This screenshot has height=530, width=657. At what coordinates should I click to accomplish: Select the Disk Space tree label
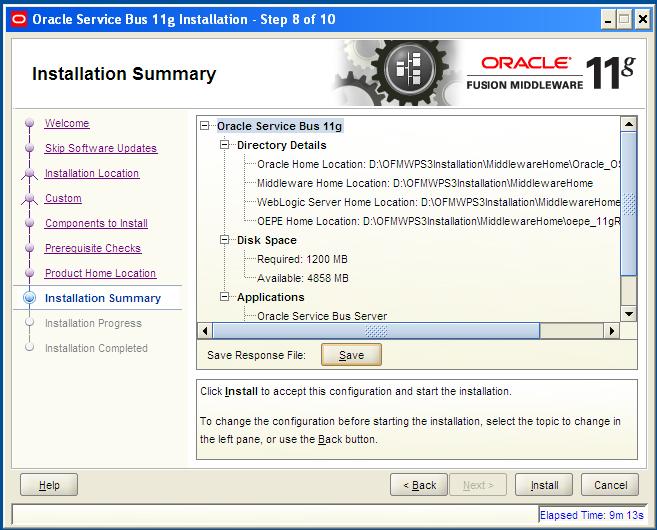(266, 240)
